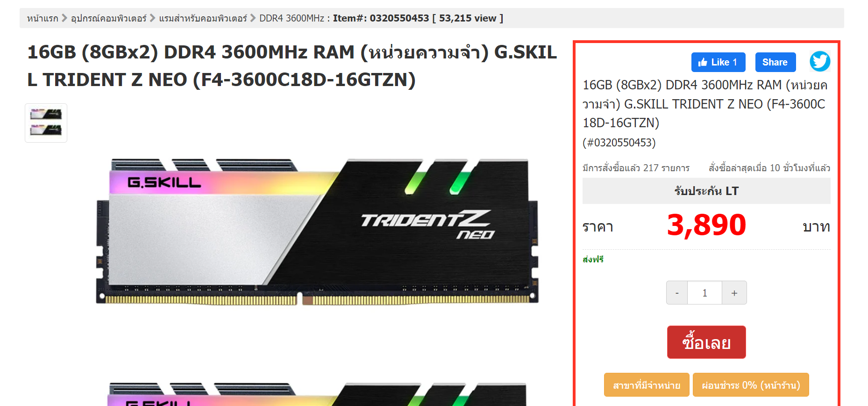The height and width of the screenshot is (406, 868).
Task: Click the ส่งฟรี free shipping label
Action: point(593,259)
